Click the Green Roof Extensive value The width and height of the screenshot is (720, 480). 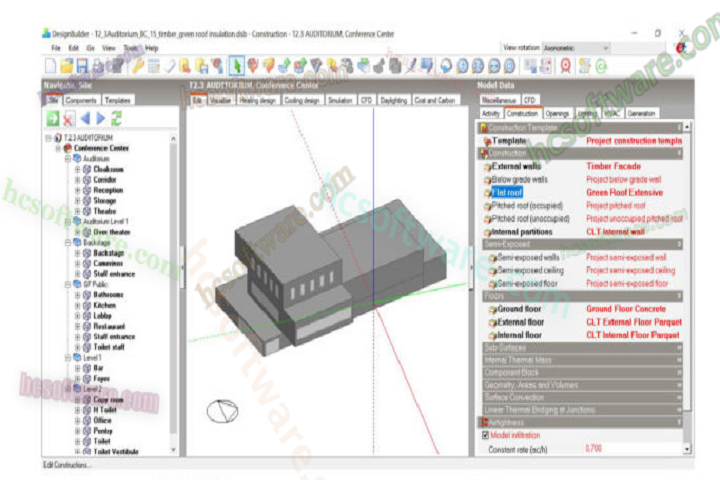point(624,193)
